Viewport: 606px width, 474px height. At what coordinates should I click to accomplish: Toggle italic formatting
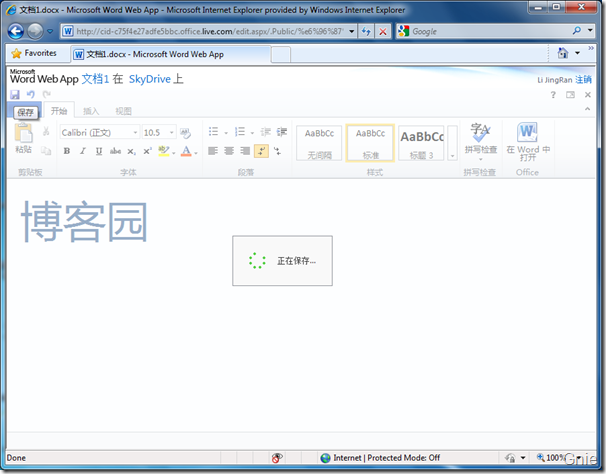(83, 151)
